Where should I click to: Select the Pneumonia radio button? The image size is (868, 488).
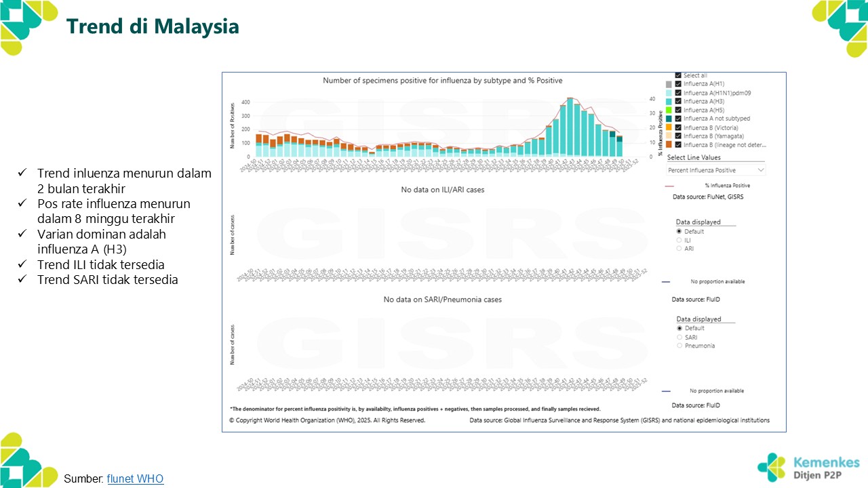tap(679, 346)
